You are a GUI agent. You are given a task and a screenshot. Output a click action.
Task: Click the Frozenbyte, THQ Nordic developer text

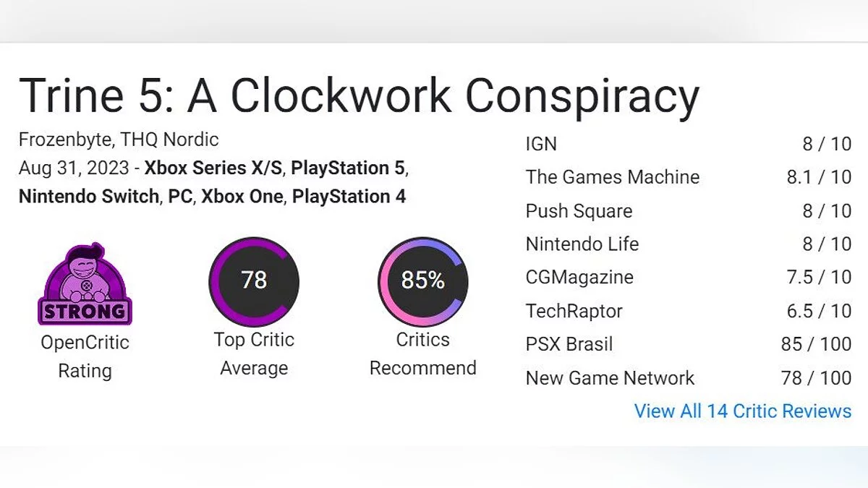[x=119, y=140]
